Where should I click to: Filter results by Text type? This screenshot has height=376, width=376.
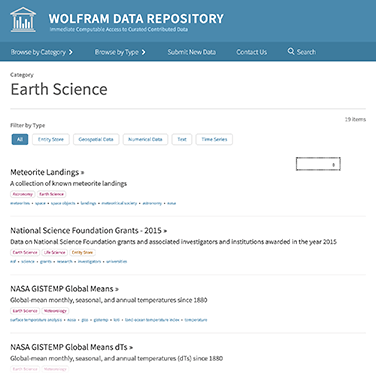click(182, 139)
